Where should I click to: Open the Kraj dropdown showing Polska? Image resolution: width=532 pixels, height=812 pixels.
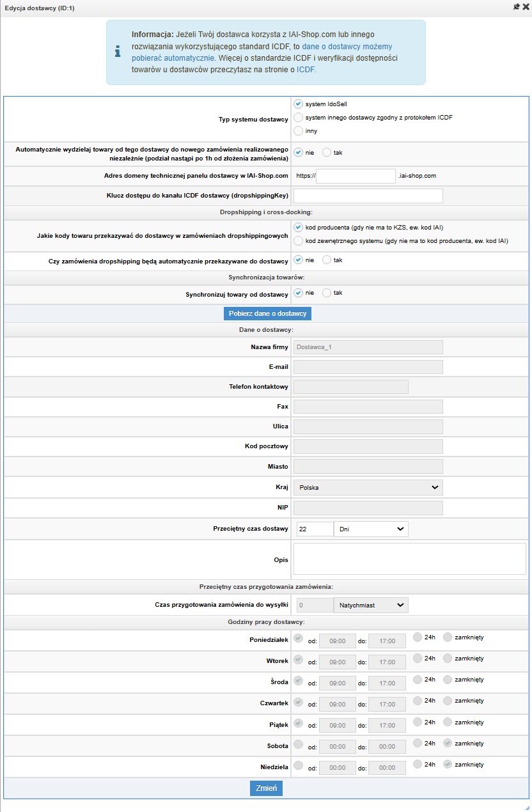pyautogui.click(x=368, y=487)
